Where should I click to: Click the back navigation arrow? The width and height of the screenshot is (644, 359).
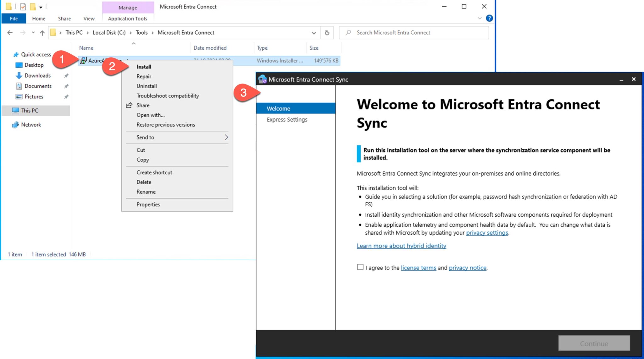tap(10, 33)
